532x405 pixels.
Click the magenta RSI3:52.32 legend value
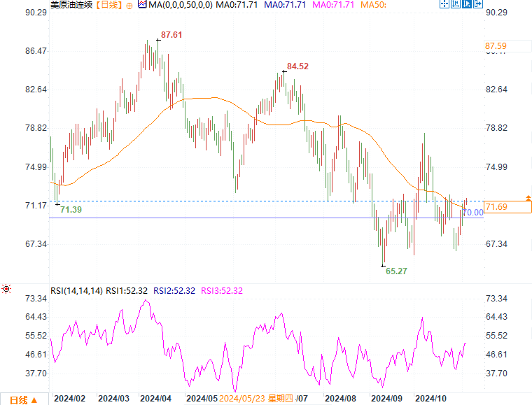(x=222, y=291)
